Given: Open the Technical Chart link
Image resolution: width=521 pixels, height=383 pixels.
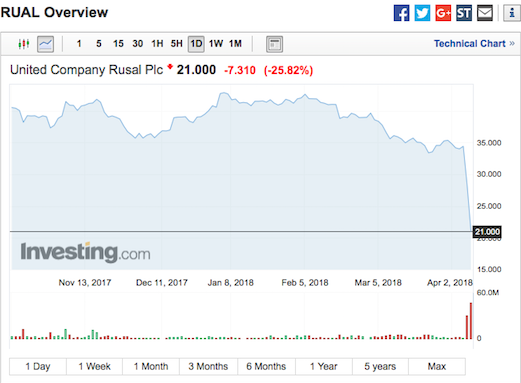Looking at the screenshot, I should click(x=474, y=44).
